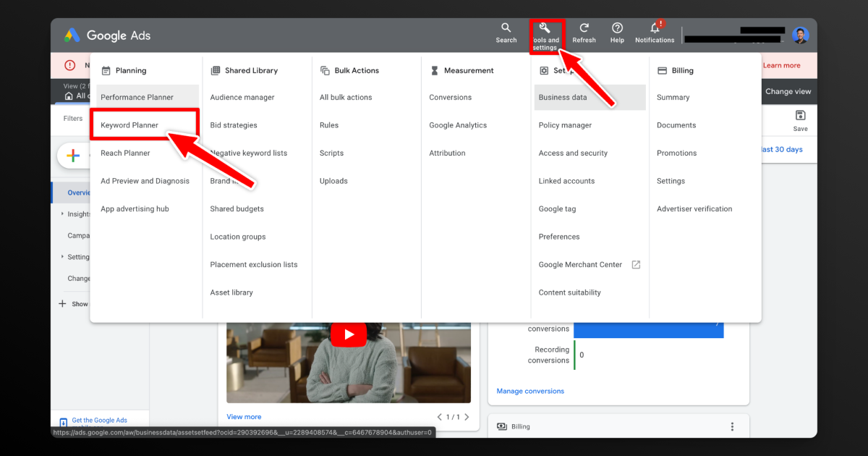The width and height of the screenshot is (868, 456).
Task: Select Rules under Bulk Actions
Action: pos(329,125)
